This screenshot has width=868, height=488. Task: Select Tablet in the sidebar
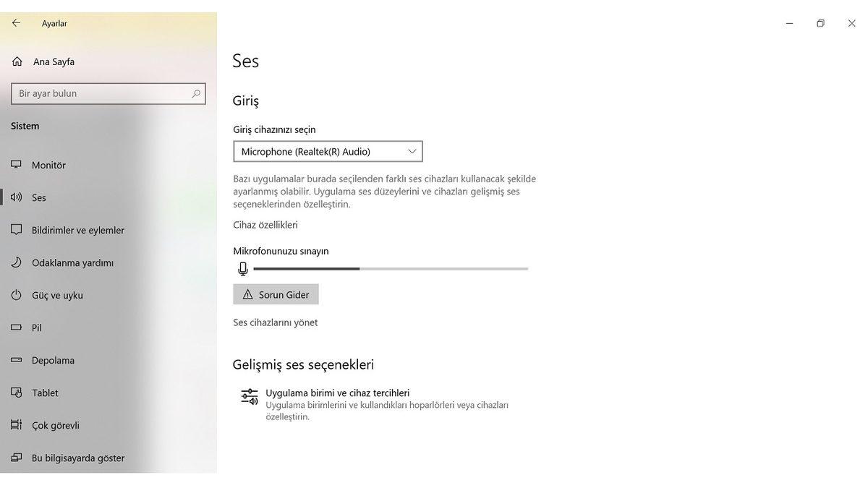coord(45,393)
